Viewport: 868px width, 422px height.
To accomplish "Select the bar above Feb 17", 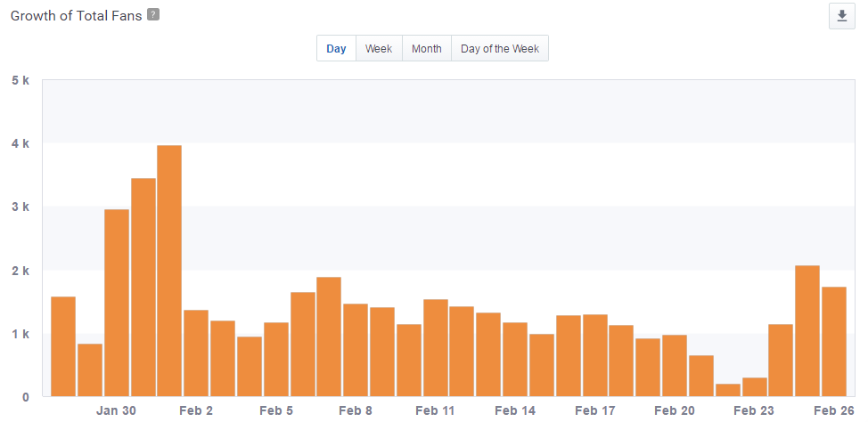I will (x=594, y=355).
